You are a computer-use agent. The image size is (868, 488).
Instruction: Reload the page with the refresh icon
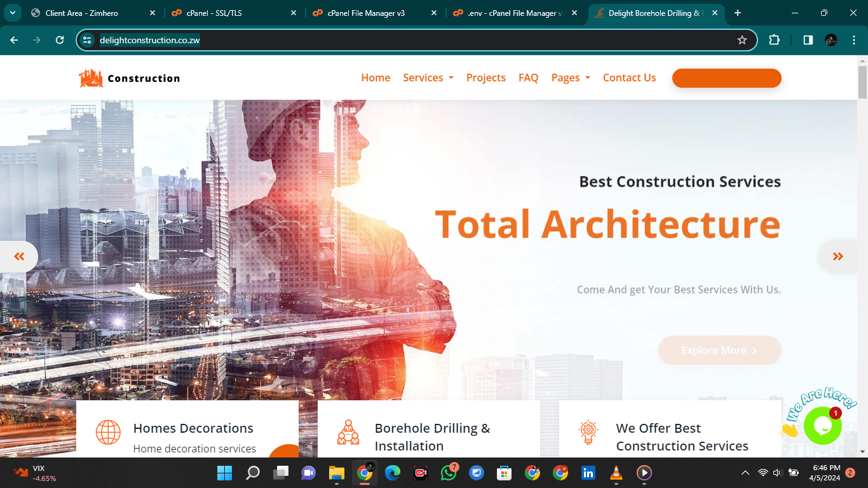click(x=60, y=40)
